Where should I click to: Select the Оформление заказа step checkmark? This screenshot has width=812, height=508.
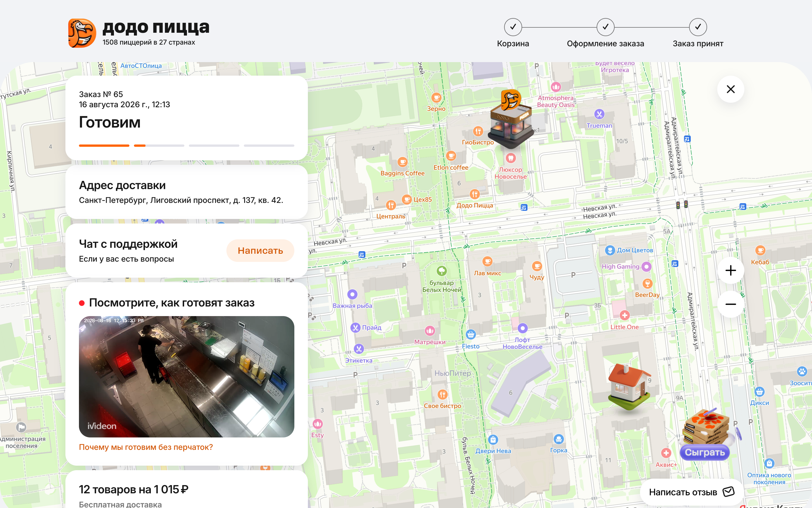pos(605,27)
